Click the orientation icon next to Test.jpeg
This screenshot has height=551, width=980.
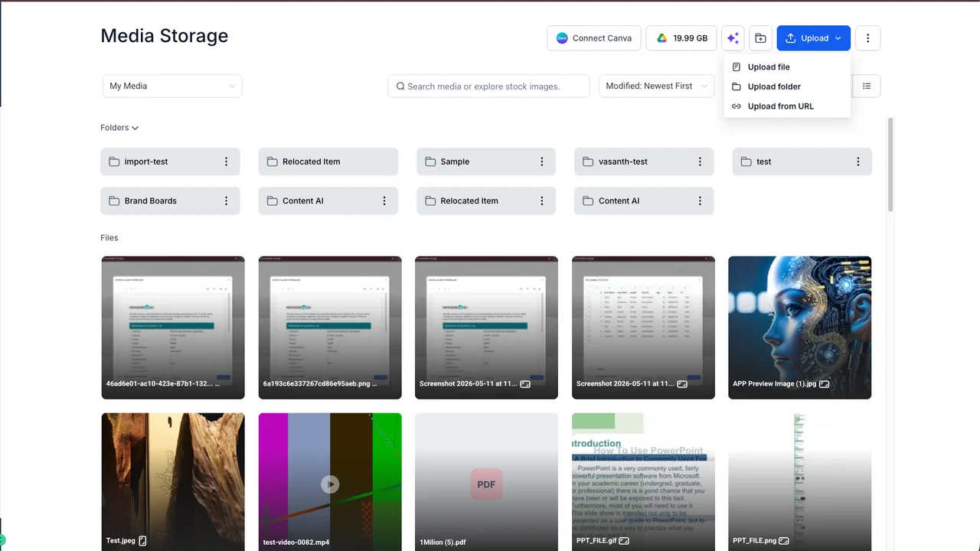point(142,540)
